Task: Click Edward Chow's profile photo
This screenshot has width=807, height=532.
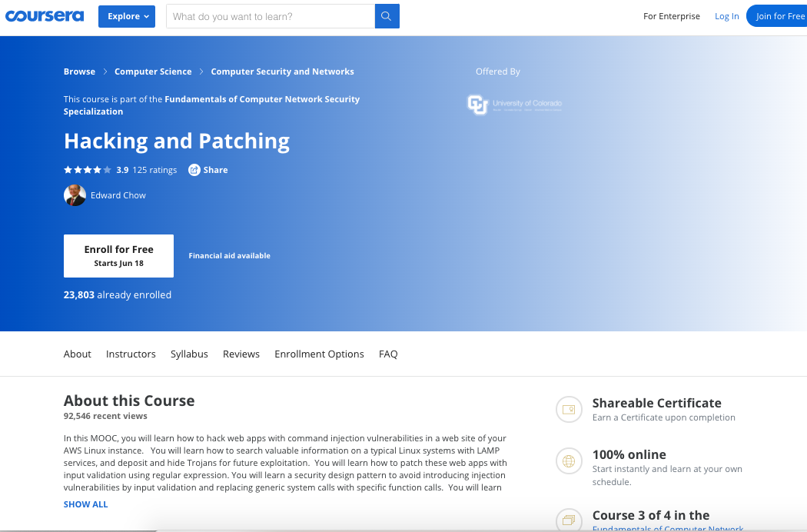Action: point(75,195)
